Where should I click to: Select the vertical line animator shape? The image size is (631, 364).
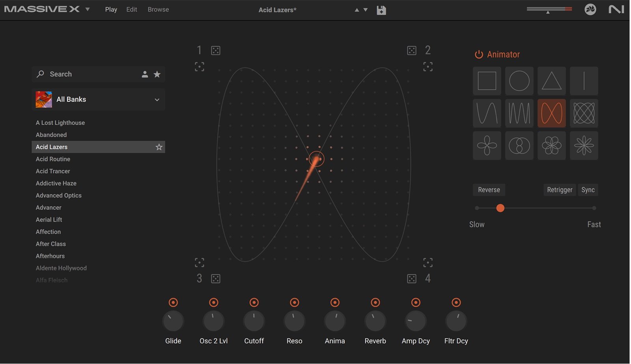[x=584, y=81]
